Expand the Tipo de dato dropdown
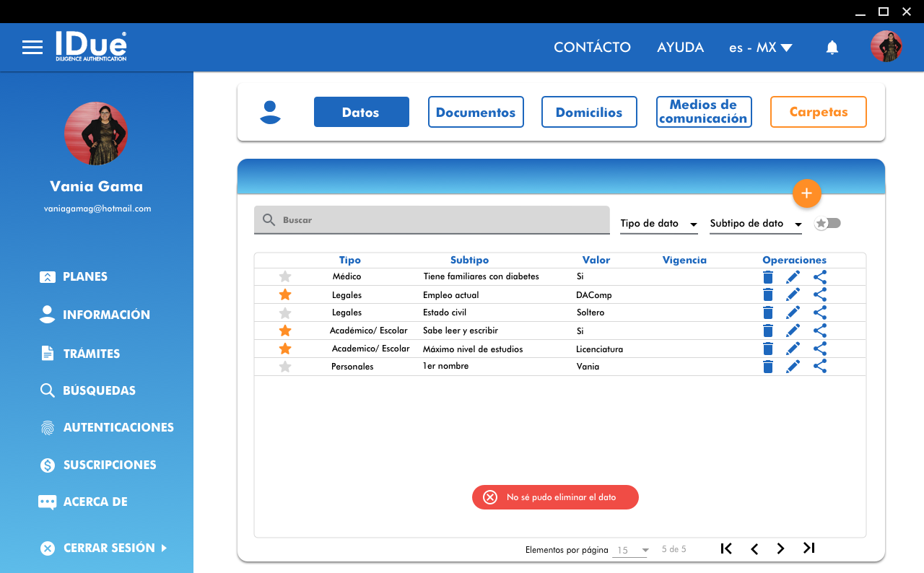 [658, 224]
